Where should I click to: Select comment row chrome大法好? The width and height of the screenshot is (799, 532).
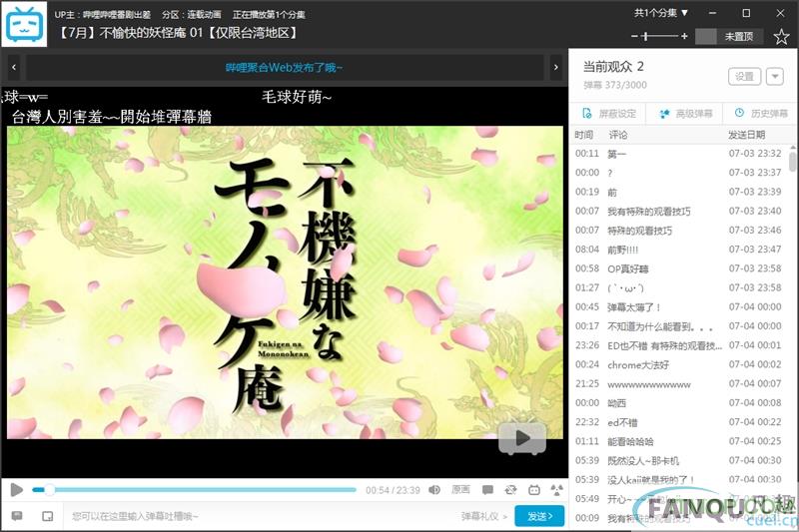pos(680,364)
